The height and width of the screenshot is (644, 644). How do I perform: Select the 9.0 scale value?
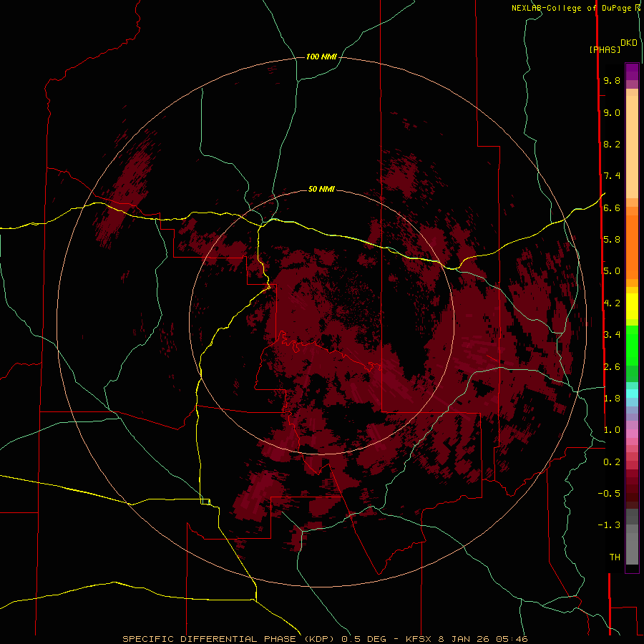pyautogui.click(x=612, y=112)
